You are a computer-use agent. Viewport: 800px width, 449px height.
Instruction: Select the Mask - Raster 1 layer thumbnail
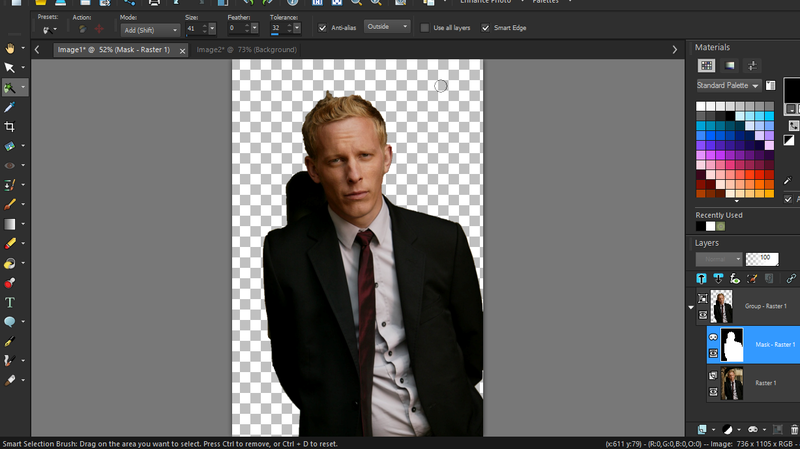pos(732,345)
